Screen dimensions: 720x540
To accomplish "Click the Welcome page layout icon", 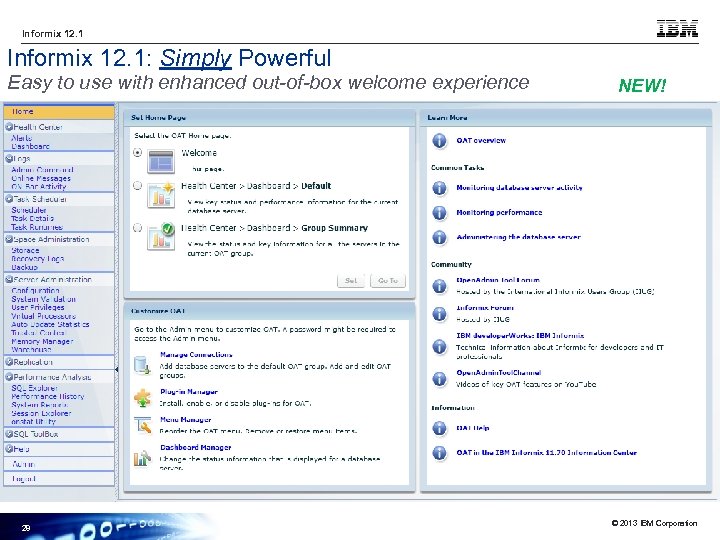I will (161, 161).
